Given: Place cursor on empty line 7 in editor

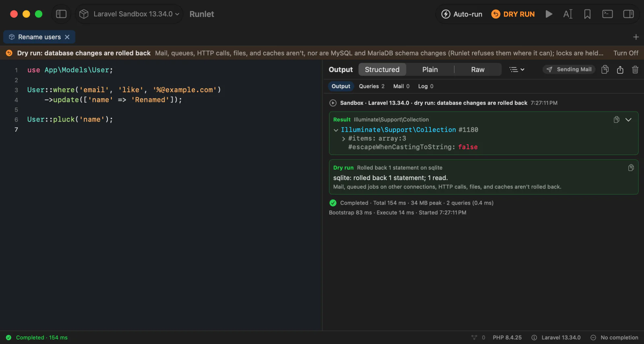Looking at the screenshot, I should [173, 130].
